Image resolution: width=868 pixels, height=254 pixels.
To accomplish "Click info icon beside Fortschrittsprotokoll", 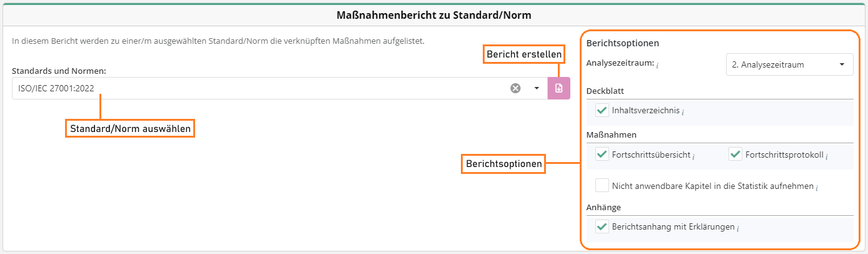I will click(x=827, y=156).
